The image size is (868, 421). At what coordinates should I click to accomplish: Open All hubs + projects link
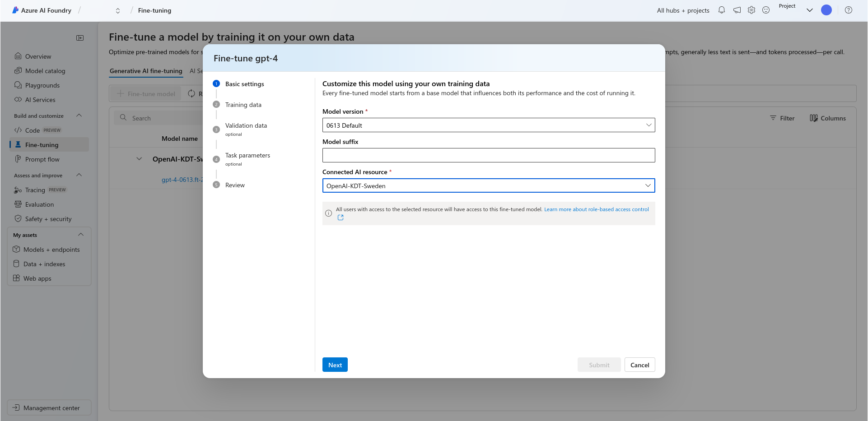pos(683,10)
